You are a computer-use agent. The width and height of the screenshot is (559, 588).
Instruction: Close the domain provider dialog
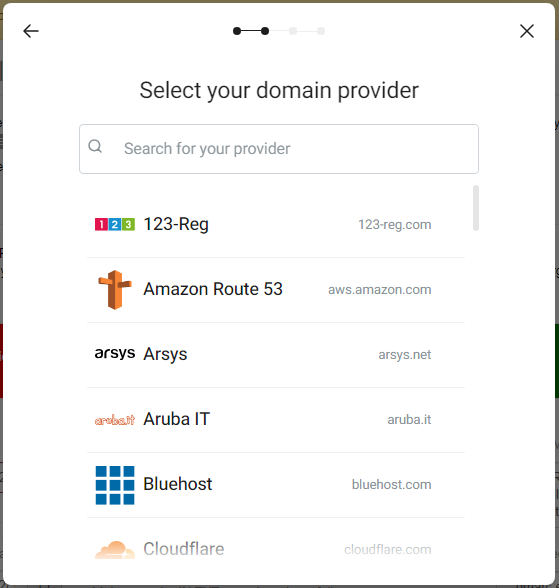pos(527,31)
